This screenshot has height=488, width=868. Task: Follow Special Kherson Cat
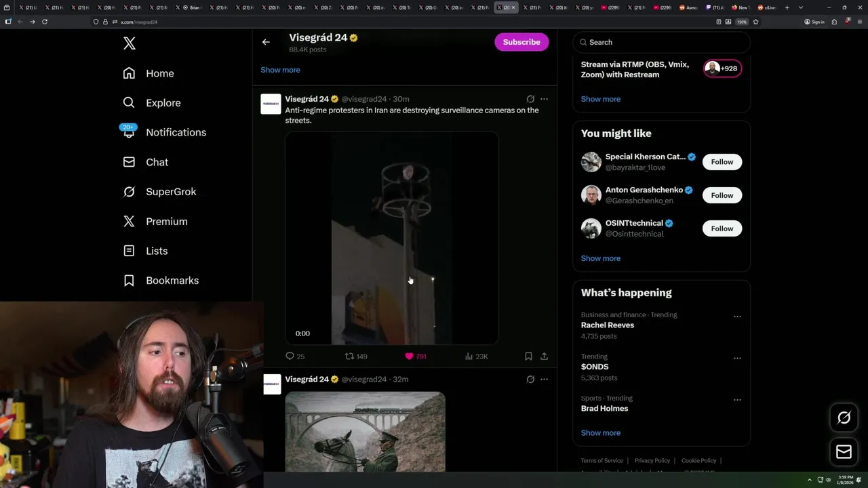pos(722,162)
